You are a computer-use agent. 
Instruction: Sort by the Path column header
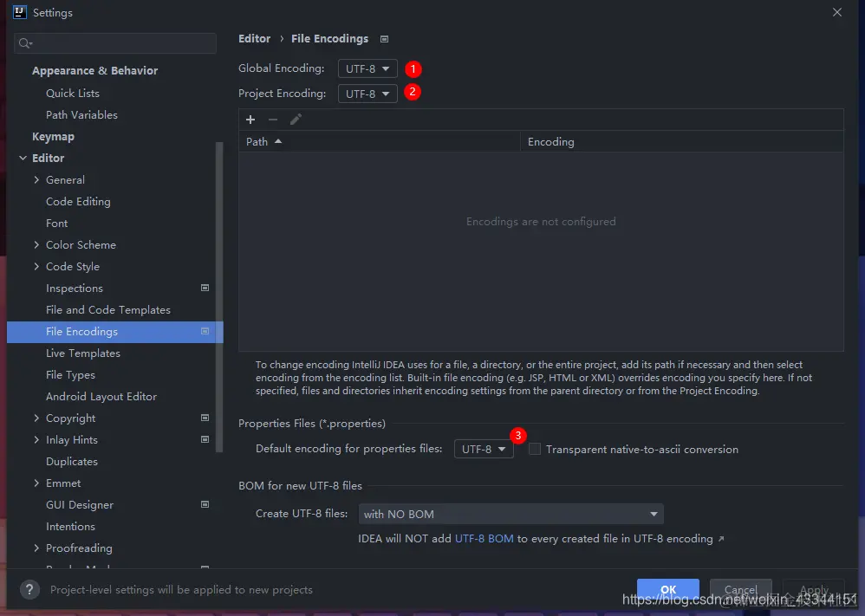point(379,142)
